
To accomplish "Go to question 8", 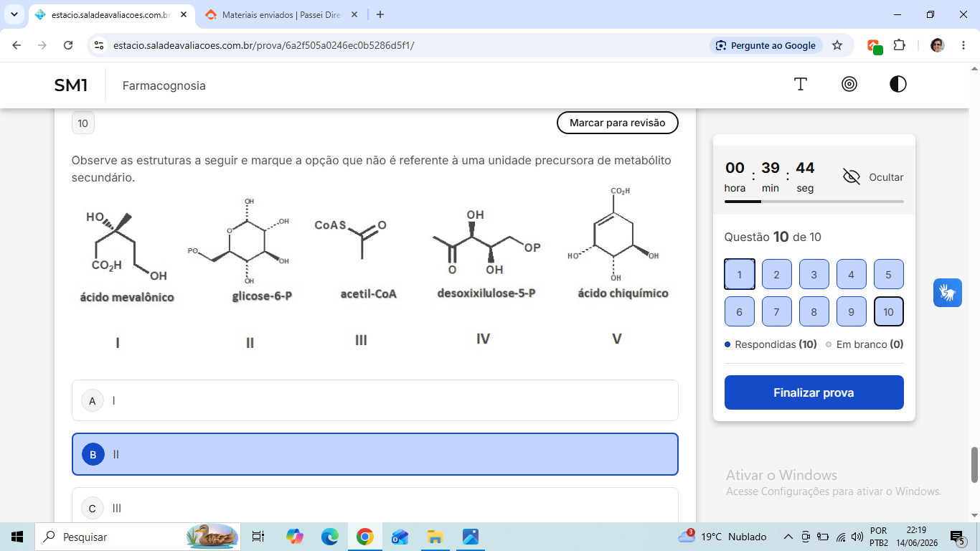I will pyautogui.click(x=814, y=311).
